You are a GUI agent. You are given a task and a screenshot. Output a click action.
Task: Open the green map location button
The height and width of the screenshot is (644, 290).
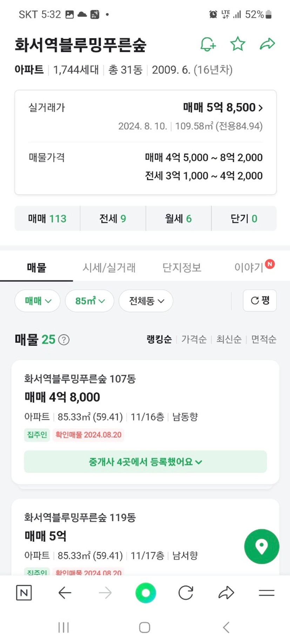(262, 546)
